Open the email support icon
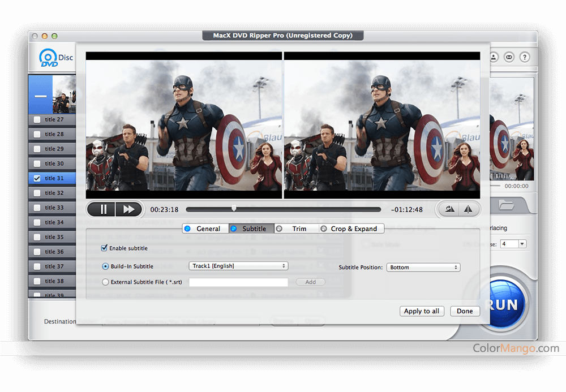 [509, 57]
